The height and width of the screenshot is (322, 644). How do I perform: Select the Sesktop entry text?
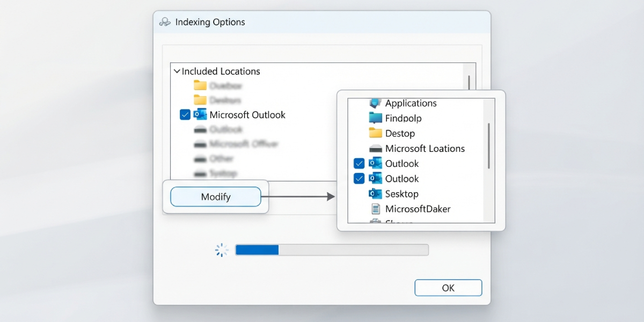(x=402, y=194)
